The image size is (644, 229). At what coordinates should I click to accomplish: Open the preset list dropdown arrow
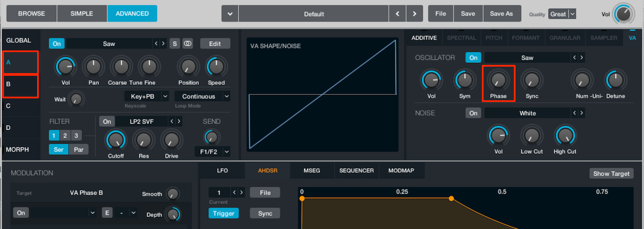pyautogui.click(x=230, y=14)
